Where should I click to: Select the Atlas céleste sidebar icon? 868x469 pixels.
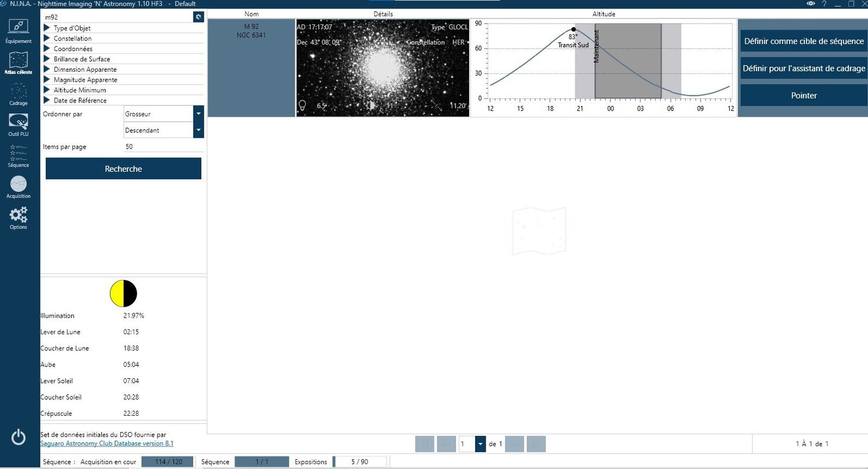[x=19, y=63]
